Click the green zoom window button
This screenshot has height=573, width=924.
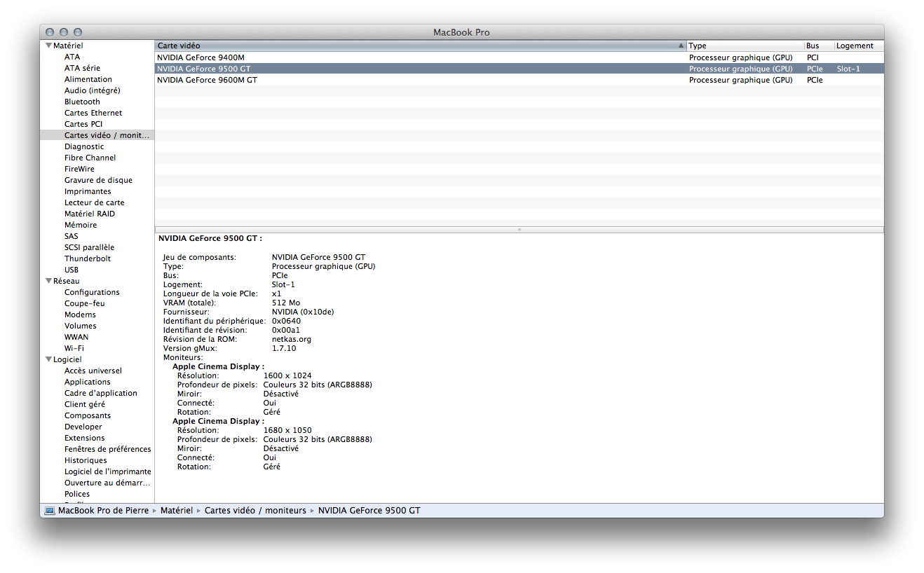click(78, 32)
